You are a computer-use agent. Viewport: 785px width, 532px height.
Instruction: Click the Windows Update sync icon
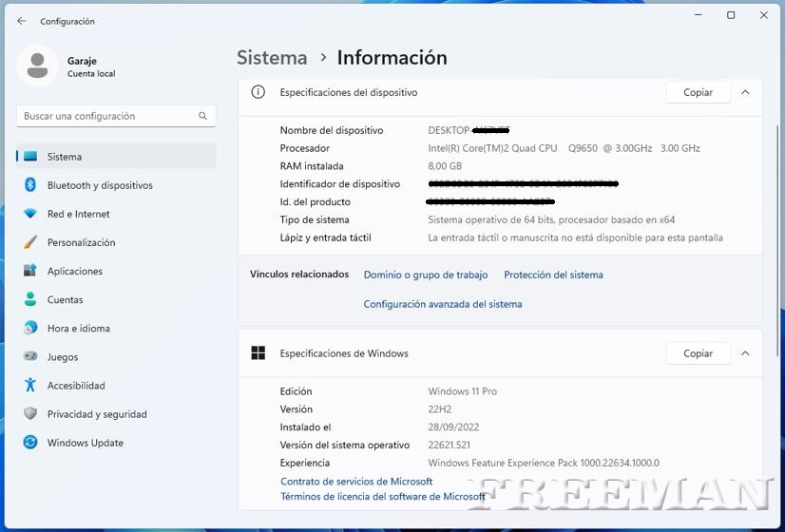click(30, 443)
